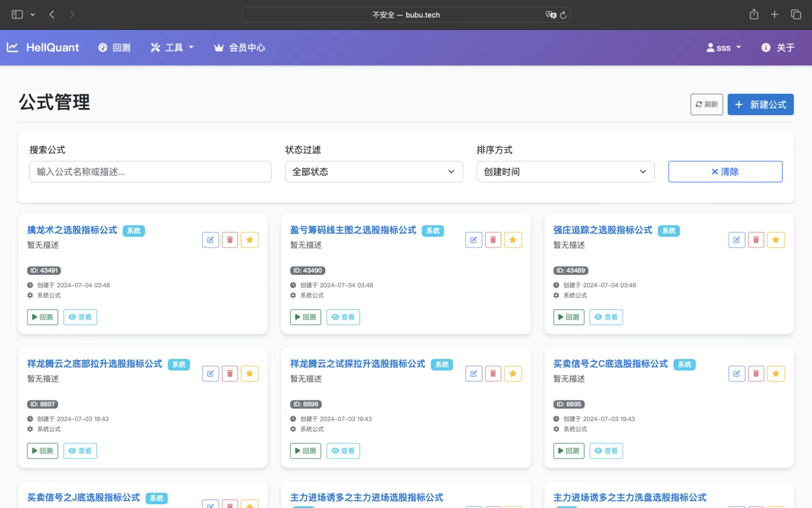Click the 新建公式 button
This screenshot has height=508, width=812.
pyautogui.click(x=760, y=104)
